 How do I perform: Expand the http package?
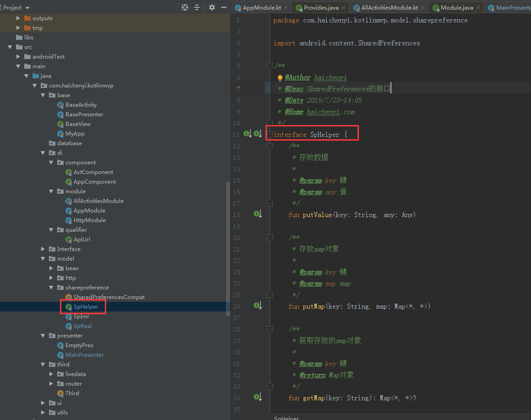(x=51, y=278)
